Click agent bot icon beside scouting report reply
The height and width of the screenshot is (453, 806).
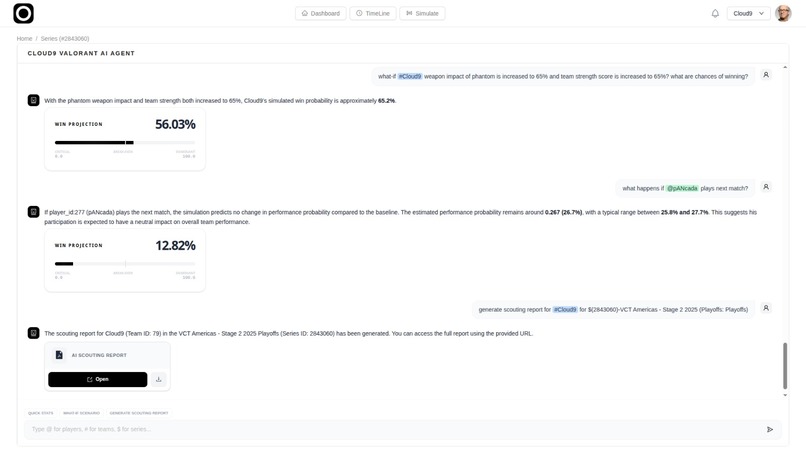click(x=33, y=333)
